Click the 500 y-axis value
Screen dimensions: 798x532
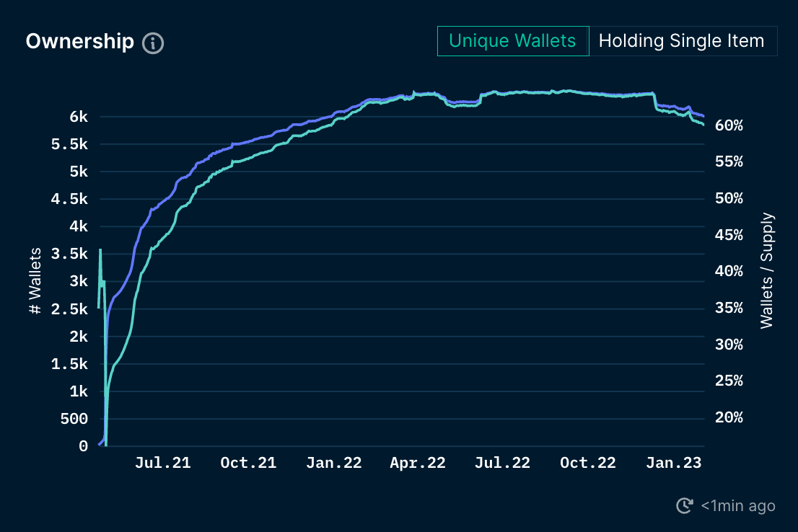[x=74, y=419]
